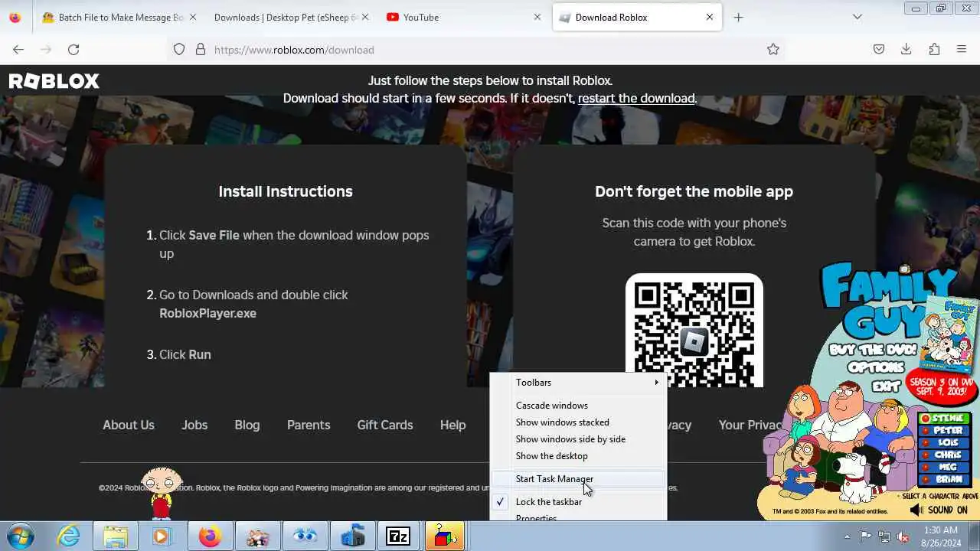The height and width of the screenshot is (551, 980).
Task: Open the Pocket save icon
Action: tap(879, 49)
